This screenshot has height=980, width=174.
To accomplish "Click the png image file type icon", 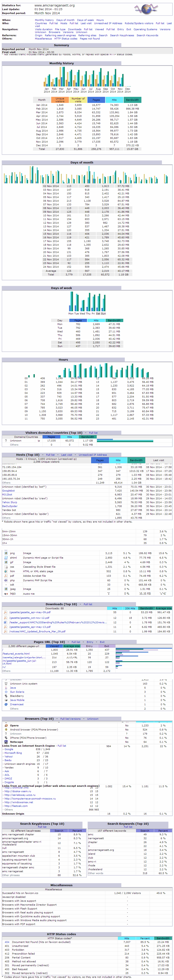I will [x=6, y=553].
